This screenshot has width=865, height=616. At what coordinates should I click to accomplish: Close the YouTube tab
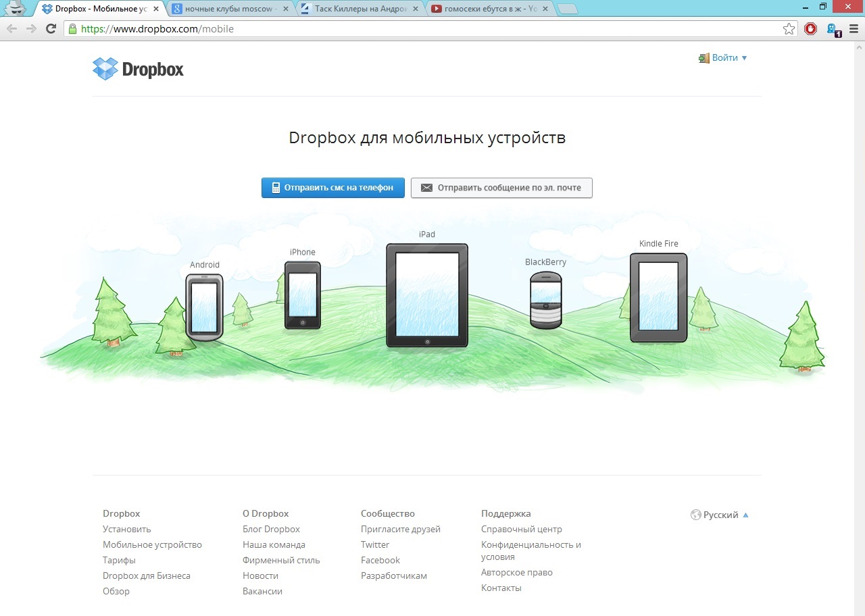[x=546, y=9]
